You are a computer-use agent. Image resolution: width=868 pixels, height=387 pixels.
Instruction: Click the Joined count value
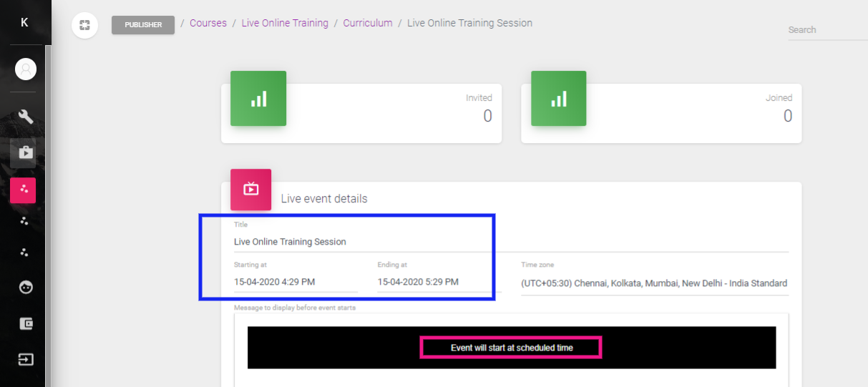pos(788,116)
